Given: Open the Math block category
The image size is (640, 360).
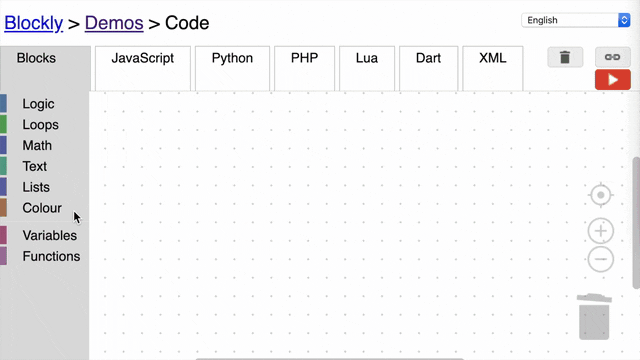Looking at the screenshot, I should click(37, 145).
